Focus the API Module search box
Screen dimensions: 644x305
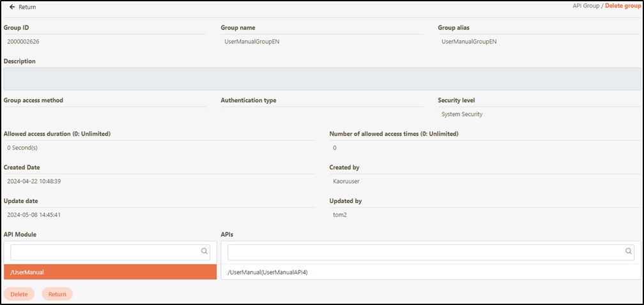[x=105, y=252]
